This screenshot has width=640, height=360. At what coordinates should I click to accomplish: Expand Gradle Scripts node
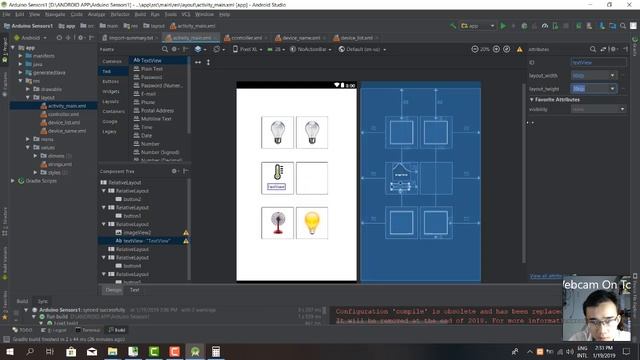13,180
